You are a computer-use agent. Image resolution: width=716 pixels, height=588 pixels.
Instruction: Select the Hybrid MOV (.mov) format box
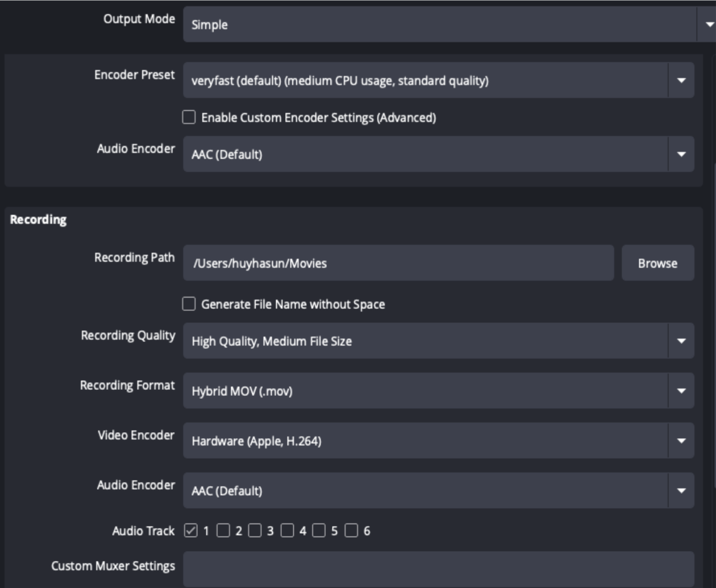coord(439,391)
